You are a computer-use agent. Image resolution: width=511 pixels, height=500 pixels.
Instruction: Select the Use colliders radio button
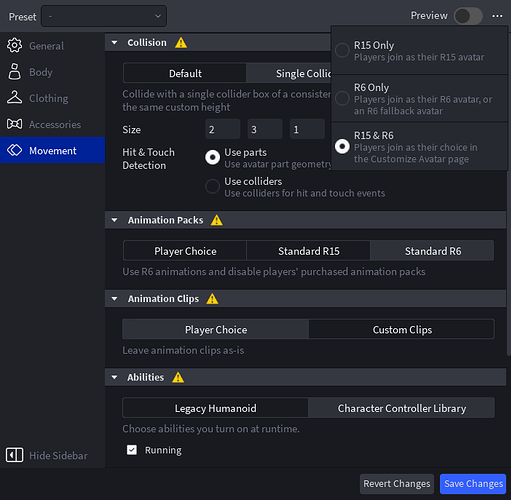click(x=212, y=186)
